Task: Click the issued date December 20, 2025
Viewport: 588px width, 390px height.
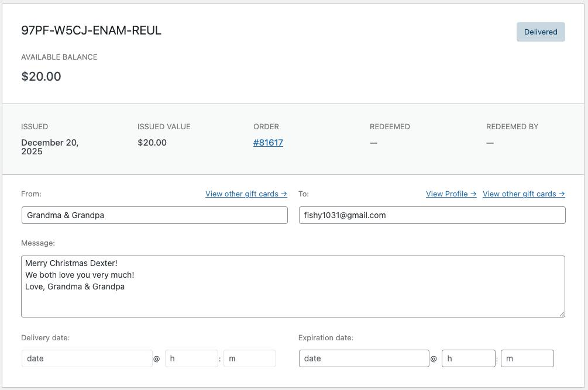Action: coord(50,147)
